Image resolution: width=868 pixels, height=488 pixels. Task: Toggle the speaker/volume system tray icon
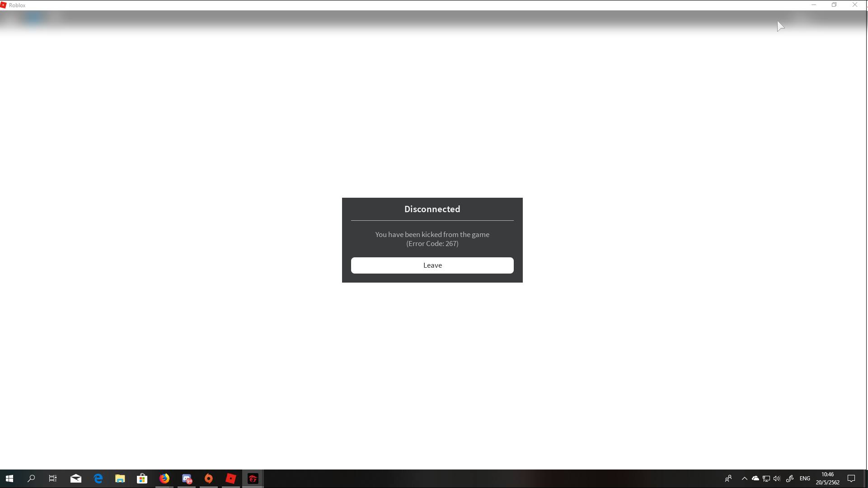777,479
